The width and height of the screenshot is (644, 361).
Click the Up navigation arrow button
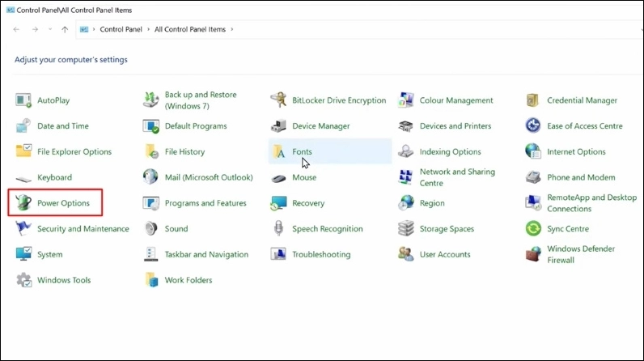pos(65,29)
